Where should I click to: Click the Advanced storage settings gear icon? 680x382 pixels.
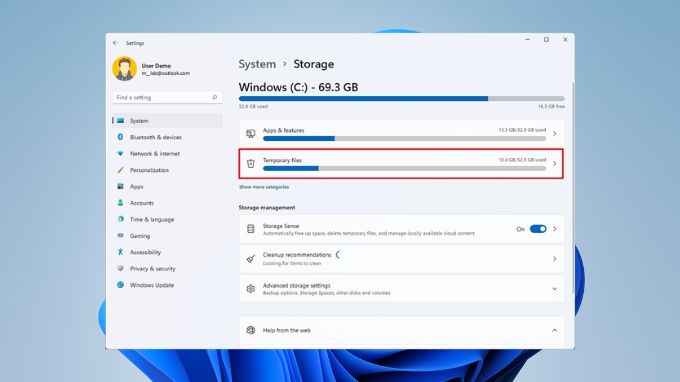point(251,289)
